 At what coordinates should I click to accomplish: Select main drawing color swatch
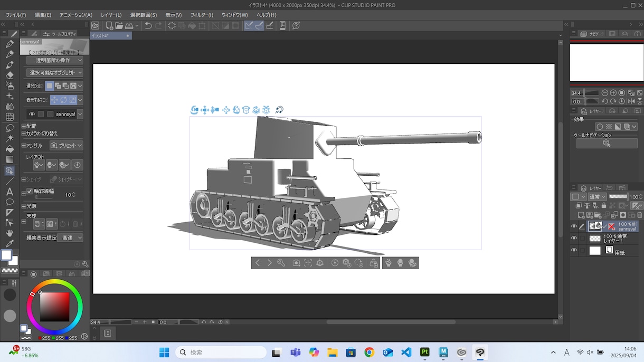[x=6, y=255]
